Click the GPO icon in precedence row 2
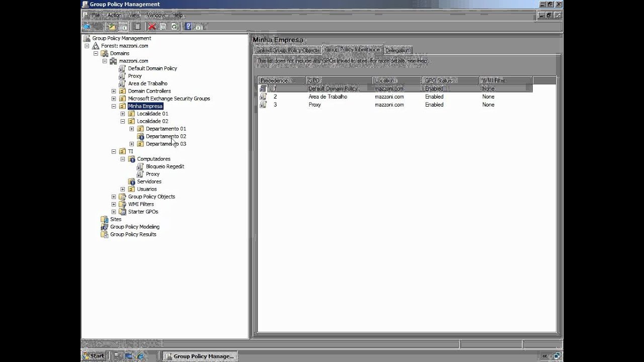This screenshot has height=362, width=644. [263, 97]
